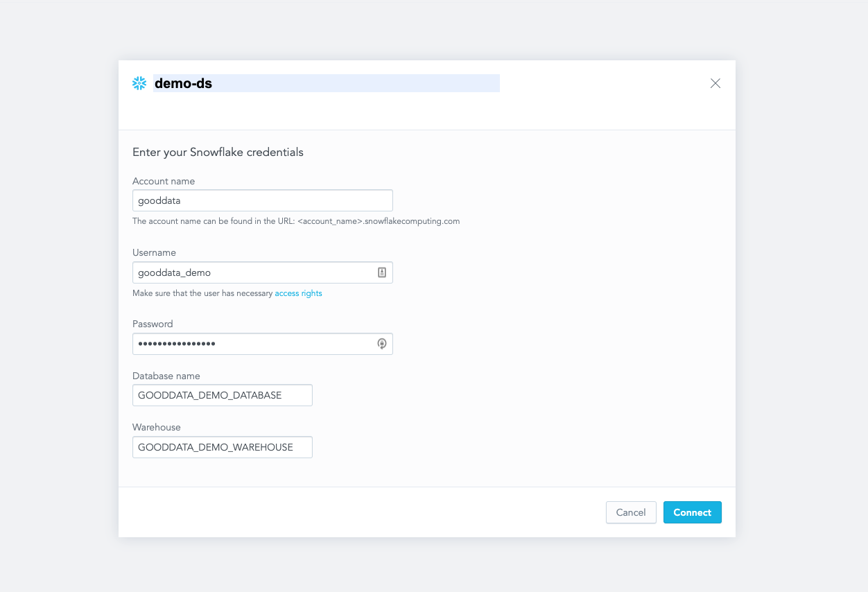Click the 'Make sure that the user has necessary' text
The image size is (868, 592).
(x=202, y=293)
